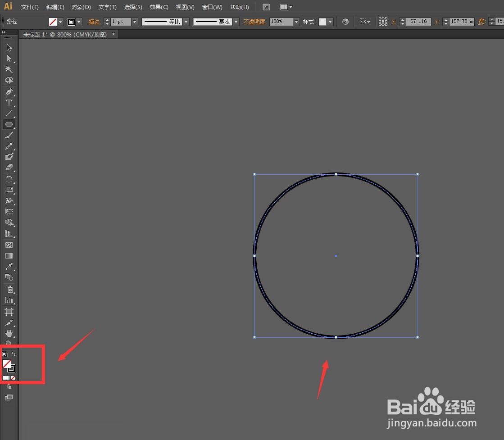Viewport: 504px width, 440px height.
Task: Set paint mode to Gradient
Action: 9,378
